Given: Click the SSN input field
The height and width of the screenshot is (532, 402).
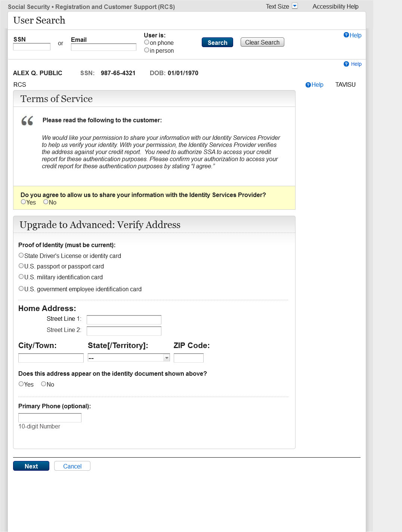Looking at the screenshot, I should click(32, 47).
